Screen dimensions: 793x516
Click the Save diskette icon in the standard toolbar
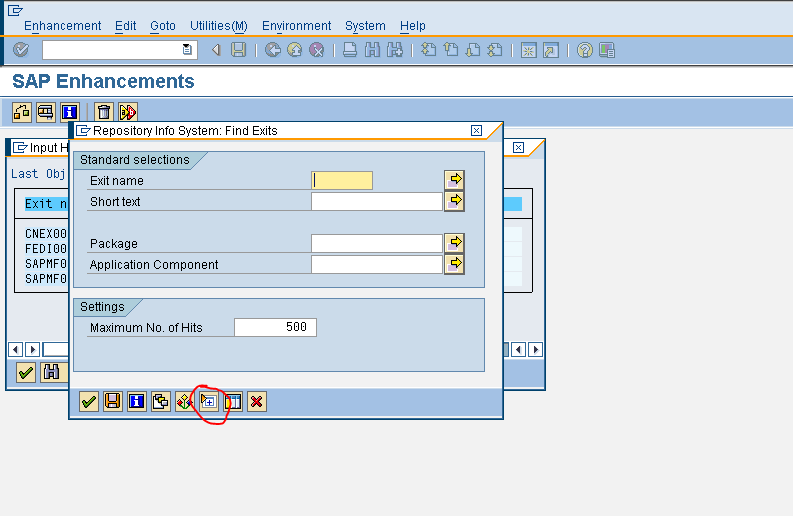238,50
